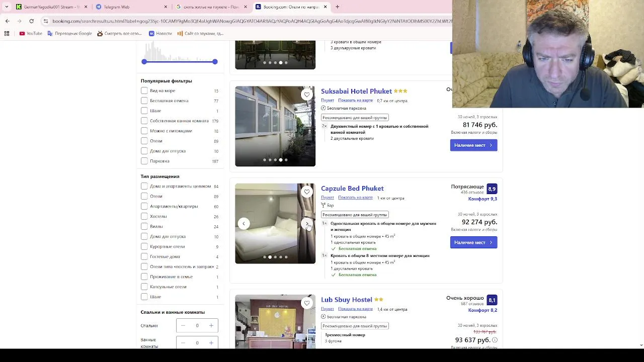
Task: Increase Спальни count with plus
Action: 211,326
